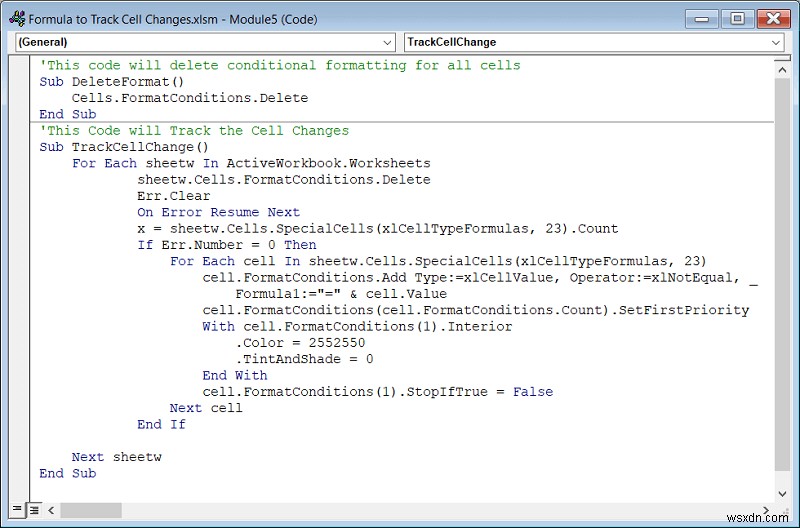Image resolution: width=800 pixels, height=528 pixels.
Task: Click 'With cell.FormatConditions(1).Interior' line
Action: click(x=357, y=326)
